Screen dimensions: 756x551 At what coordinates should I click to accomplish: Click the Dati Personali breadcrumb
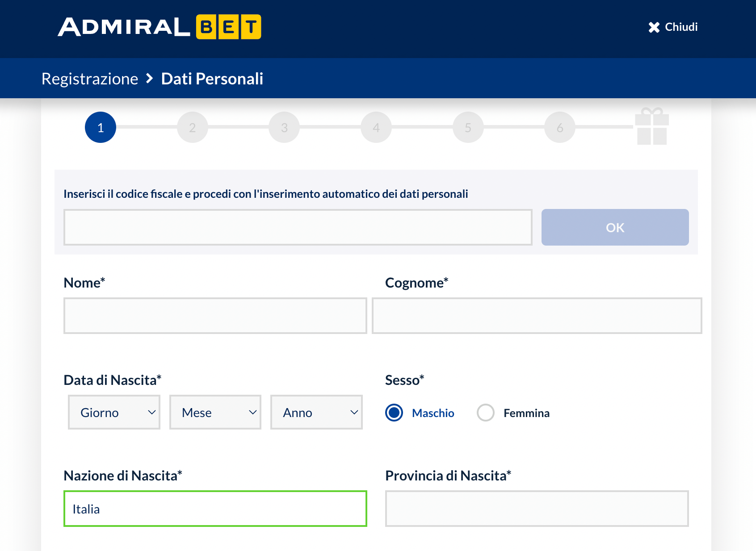point(212,79)
